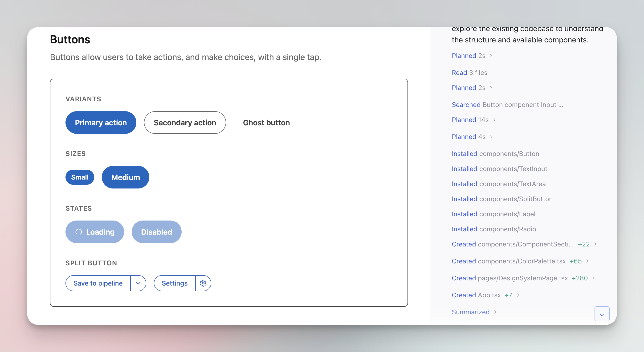Screen dimensions: 644x352
Task: Select the Medium size button
Action: point(125,177)
